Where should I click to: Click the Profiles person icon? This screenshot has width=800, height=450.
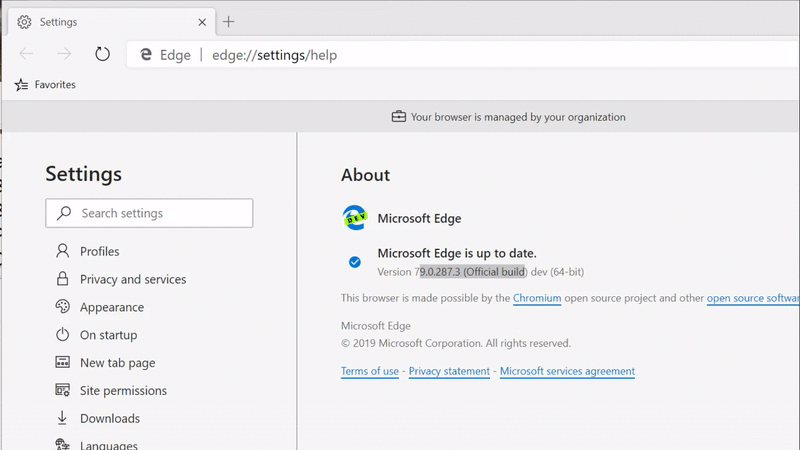tap(62, 251)
